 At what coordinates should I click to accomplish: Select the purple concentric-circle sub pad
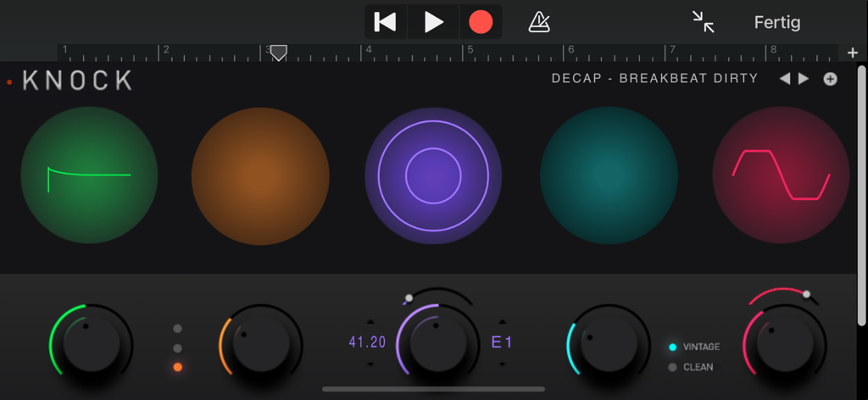coord(433,176)
